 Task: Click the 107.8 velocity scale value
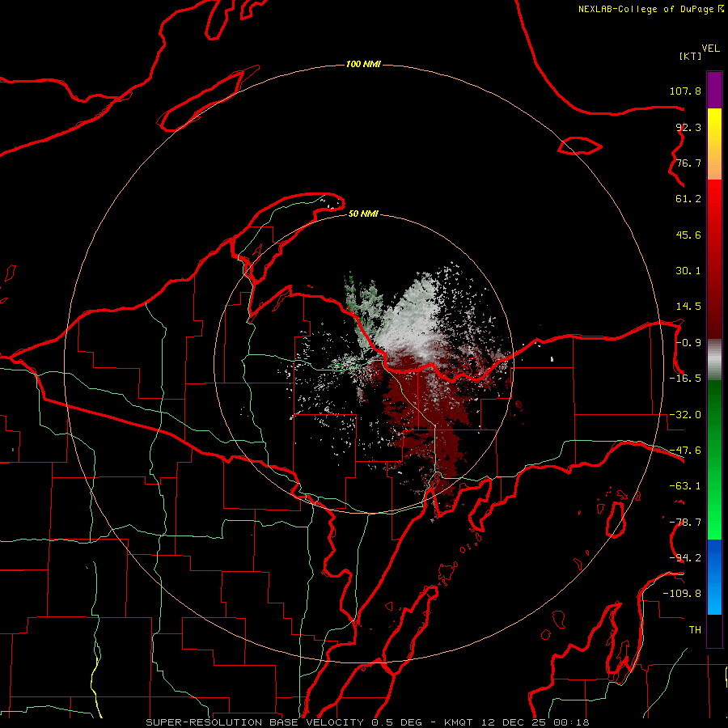(x=685, y=91)
